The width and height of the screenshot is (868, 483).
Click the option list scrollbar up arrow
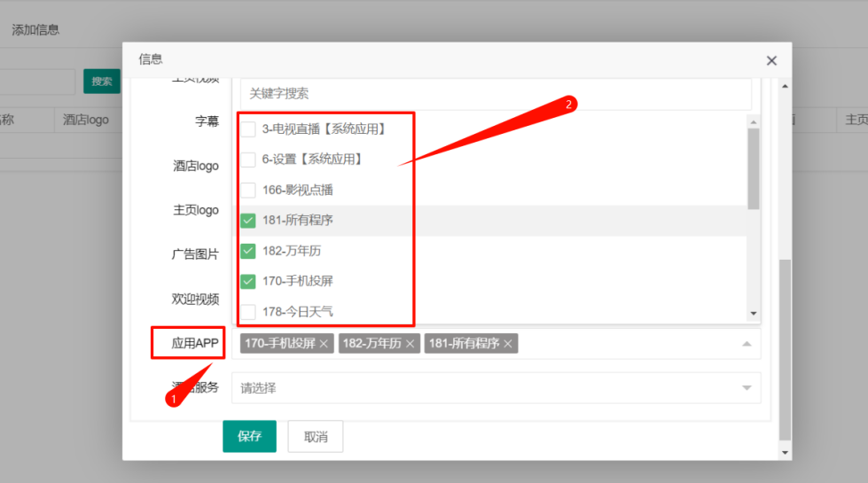754,121
